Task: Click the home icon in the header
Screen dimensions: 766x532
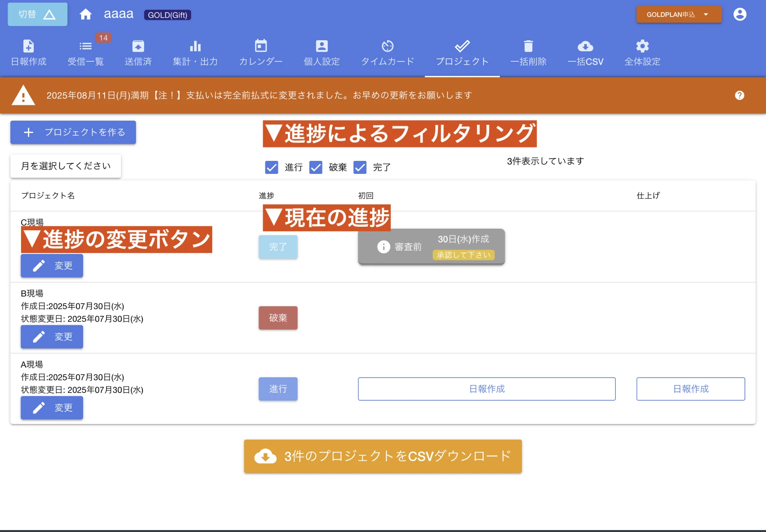Action: pyautogui.click(x=86, y=14)
